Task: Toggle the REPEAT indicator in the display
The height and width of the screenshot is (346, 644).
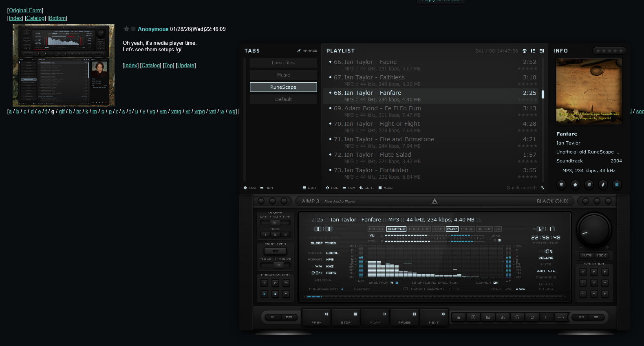Action: pos(376,229)
